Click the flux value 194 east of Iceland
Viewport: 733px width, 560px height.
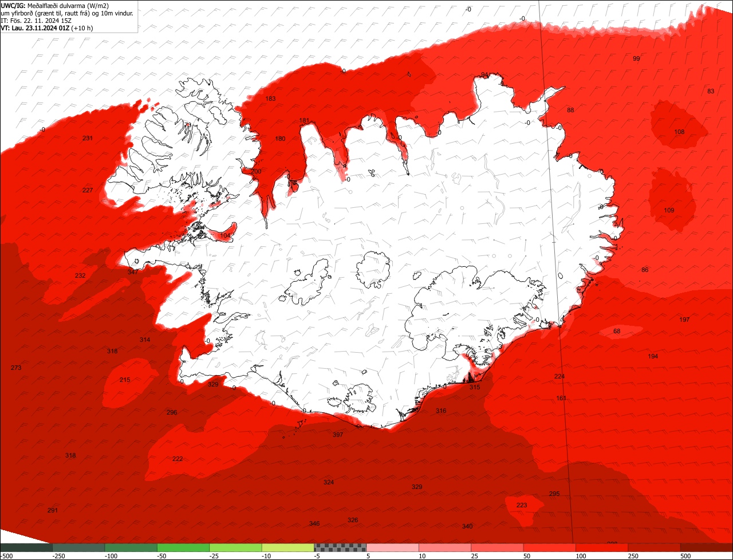point(653,356)
